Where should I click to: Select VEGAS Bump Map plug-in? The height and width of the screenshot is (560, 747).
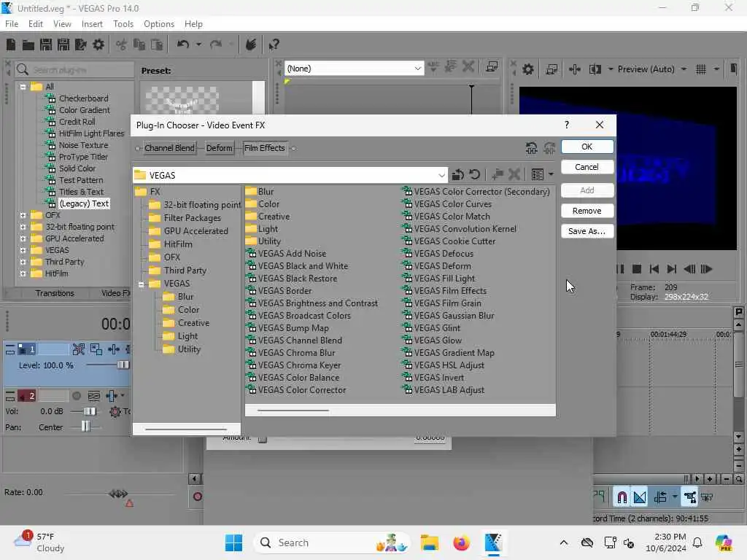click(x=287, y=327)
